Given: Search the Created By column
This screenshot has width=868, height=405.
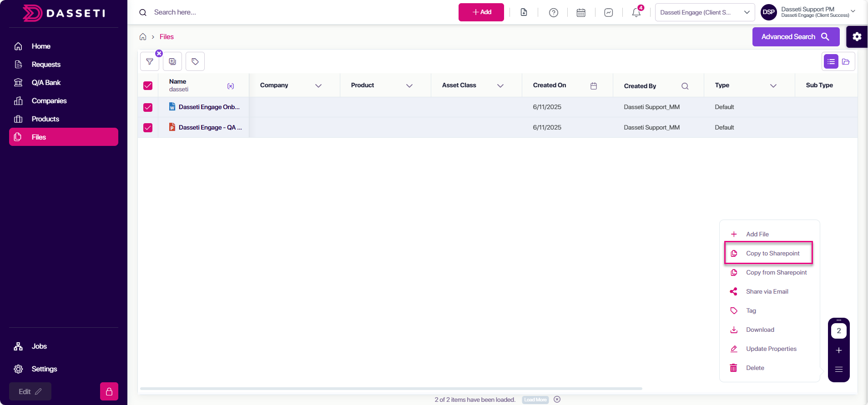Looking at the screenshot, I should [685, 86].
